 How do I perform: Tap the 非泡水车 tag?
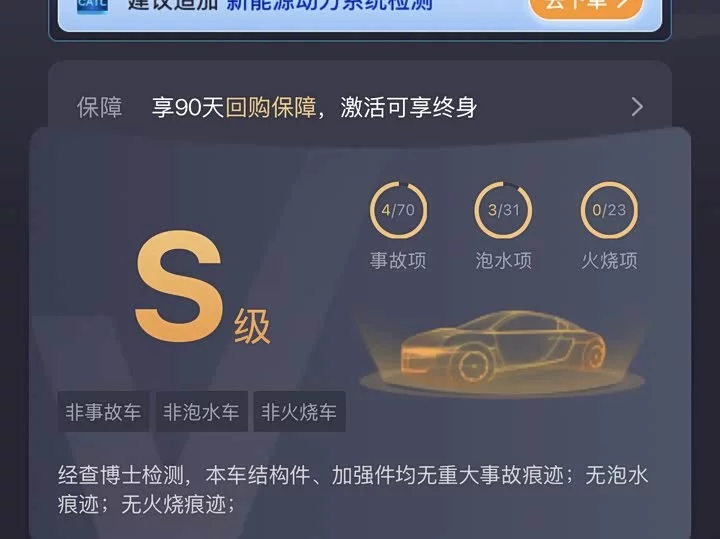click(202, 411)
